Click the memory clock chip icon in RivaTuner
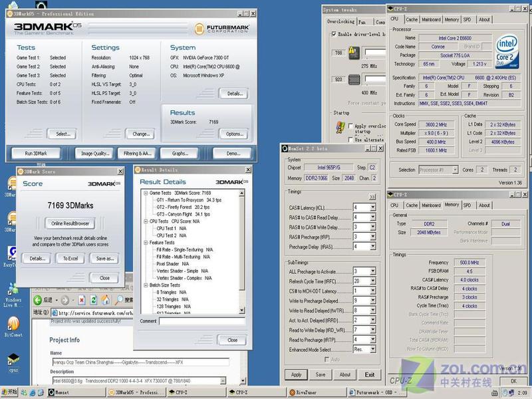The width and height of the screenshot is (532, 399). (x=354, y=80)
